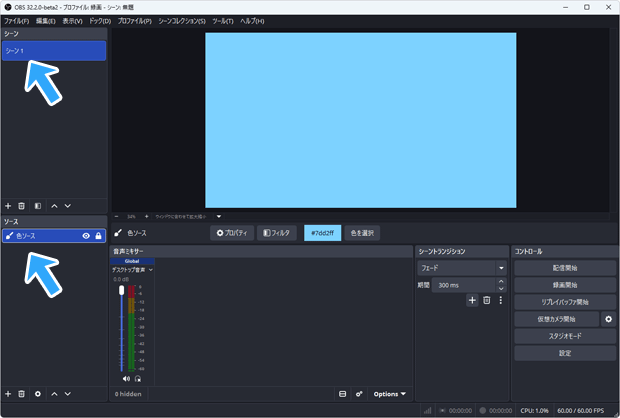The width and height of the screenshot is (620, 418).
Task: Open the 表示(V) menu
Action: point(72,21)
